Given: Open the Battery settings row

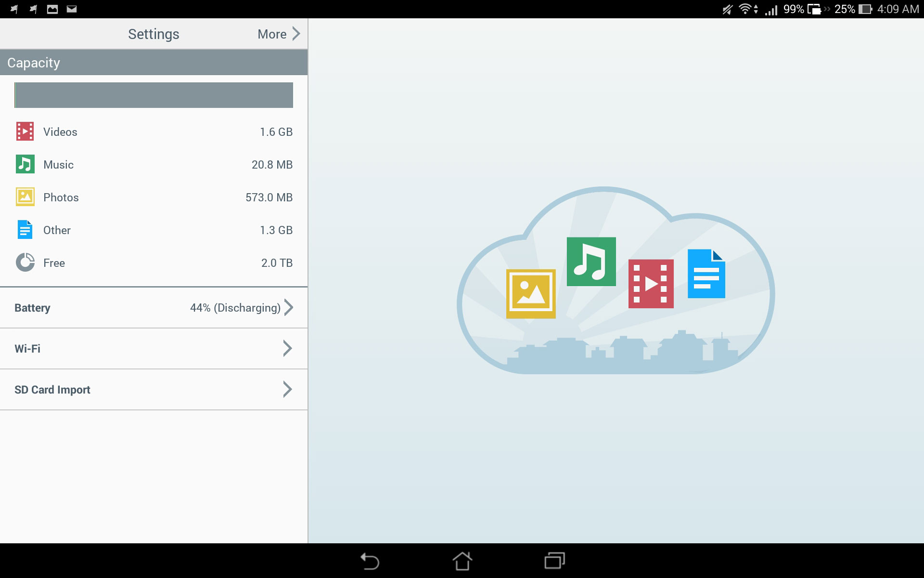Looking at the screenshot, I should [x=154, y=308].
